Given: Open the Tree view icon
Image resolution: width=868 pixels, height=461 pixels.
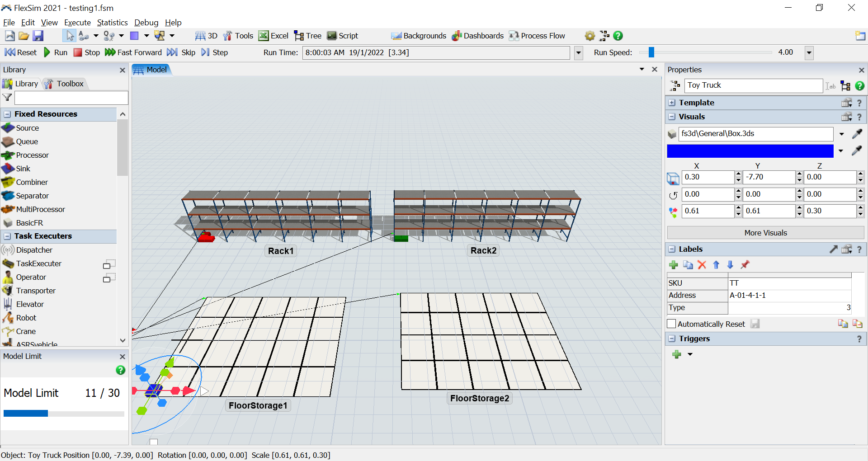Looking at the screenshot, I should coord(308,36).
